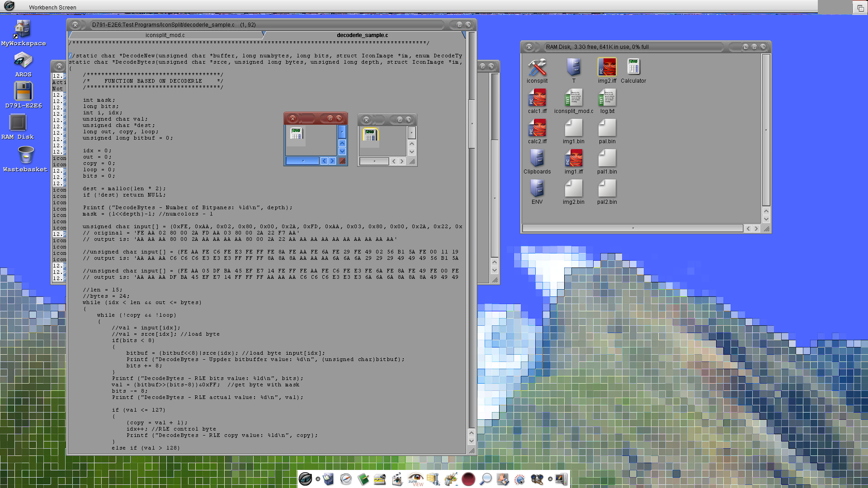The height and width of the screenshot is (488, 868).
Task: Open the compass web browser in dock
Action: tap(346, 479)
